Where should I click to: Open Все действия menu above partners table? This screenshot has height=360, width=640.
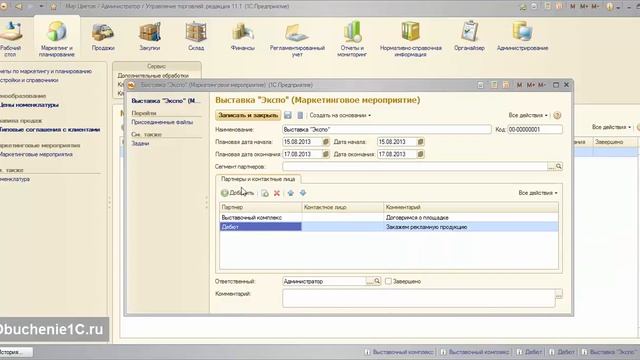(x=538, y=193)
